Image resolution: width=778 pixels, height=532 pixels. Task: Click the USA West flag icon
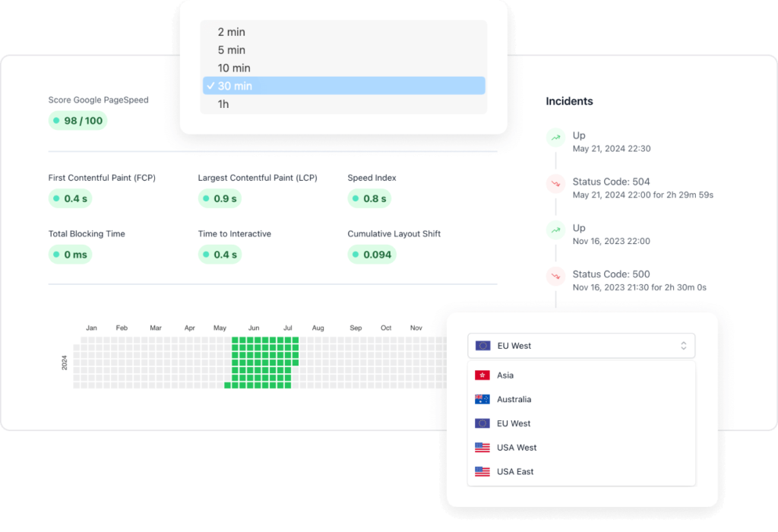pos(482,448)
